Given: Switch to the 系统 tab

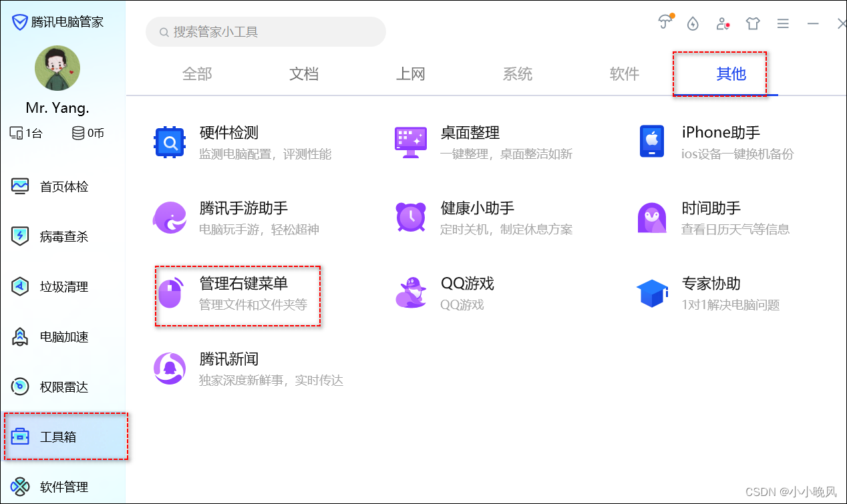Looking at the screenshot, I should click(518, 74).
